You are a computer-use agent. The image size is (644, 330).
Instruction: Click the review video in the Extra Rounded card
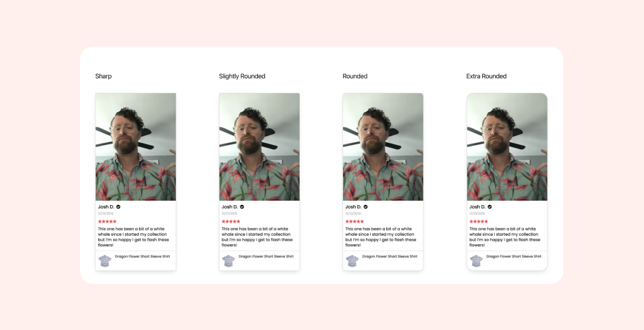click(507, 147)
